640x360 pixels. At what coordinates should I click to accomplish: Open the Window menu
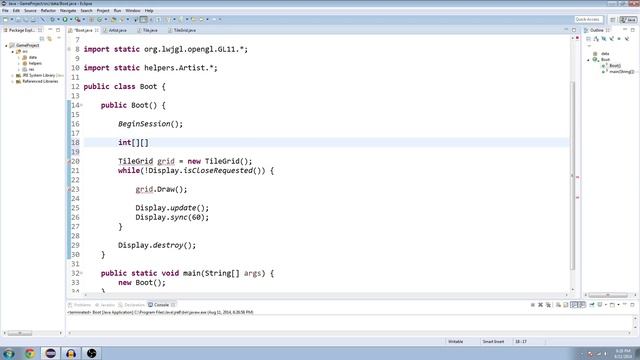tap(133, 11)
